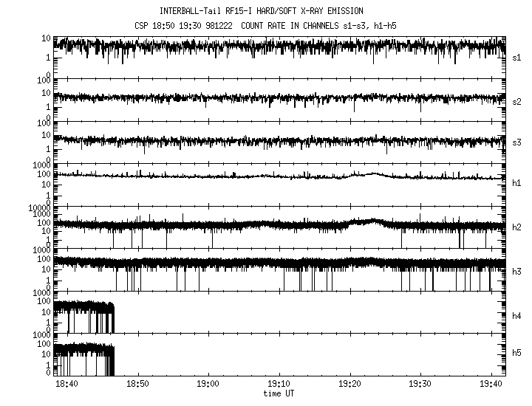Select the h4 channel label

(517, 316)
